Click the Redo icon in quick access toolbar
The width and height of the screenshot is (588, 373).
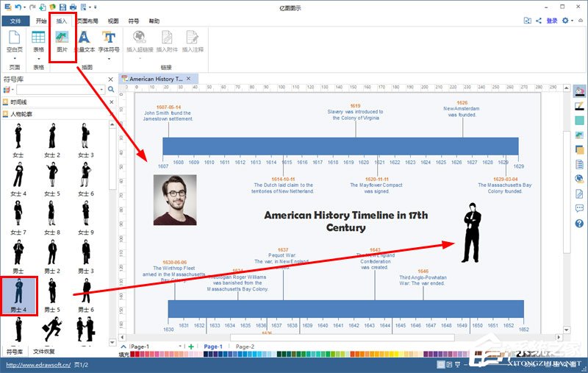click(x=32, y=7)
